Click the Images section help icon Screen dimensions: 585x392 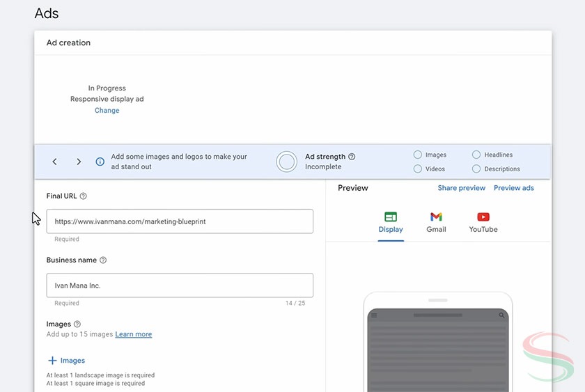tap(77, 324)
